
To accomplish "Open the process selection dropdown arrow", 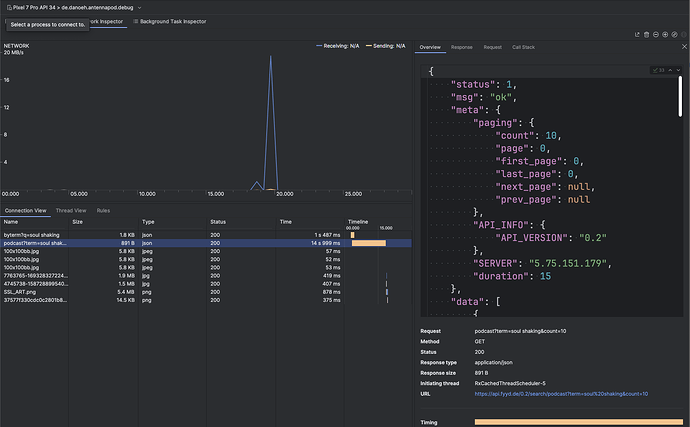I will (139, 7).
